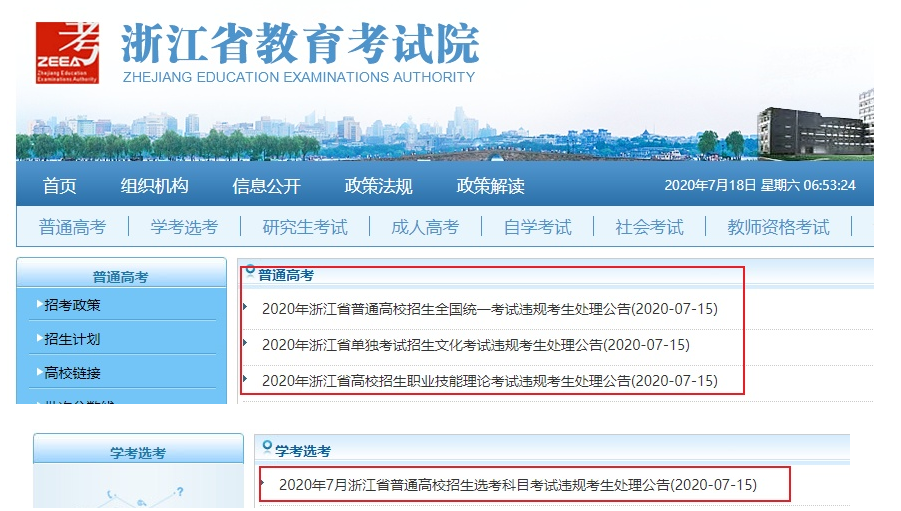Screen dimensions: 901x511
Task: Click the skyline banner image
Action: point(445,133)
